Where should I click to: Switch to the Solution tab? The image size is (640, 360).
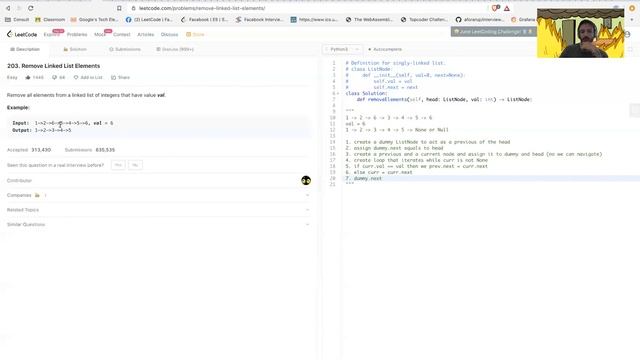click(x=75, y=49)
